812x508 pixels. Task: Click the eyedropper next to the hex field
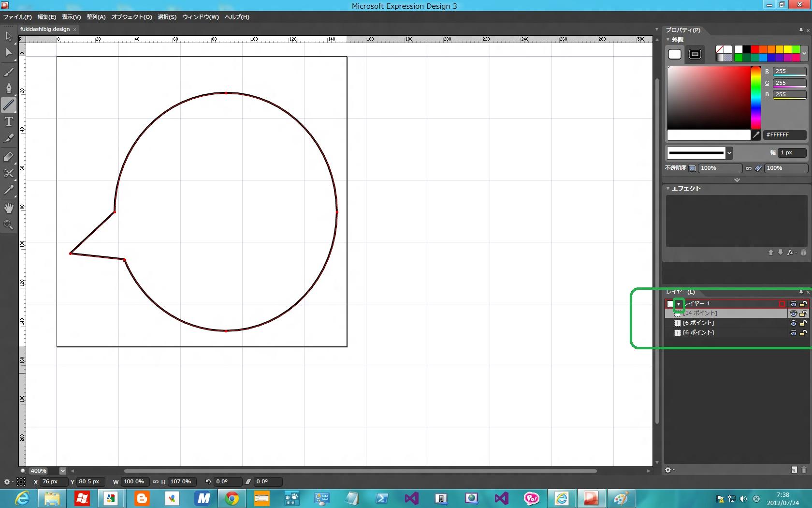[x=756, y=135]
